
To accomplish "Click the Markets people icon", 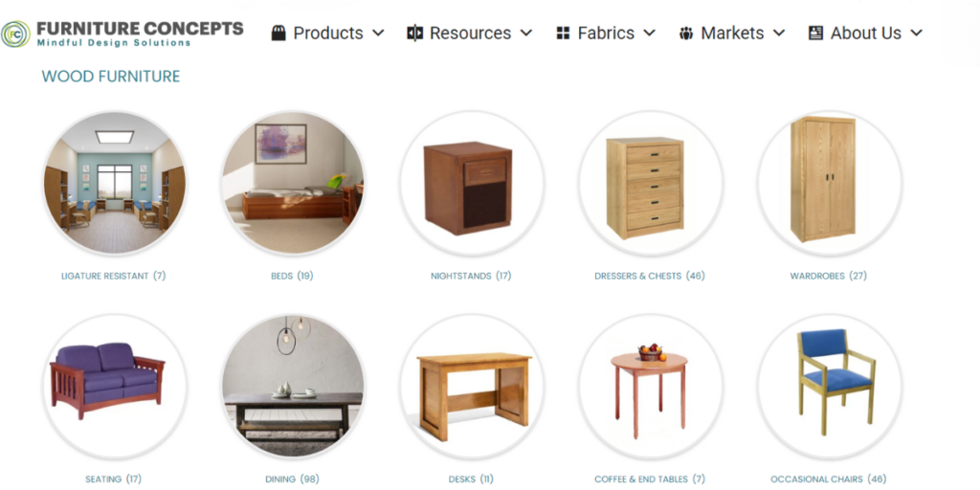I will (686, 33).
